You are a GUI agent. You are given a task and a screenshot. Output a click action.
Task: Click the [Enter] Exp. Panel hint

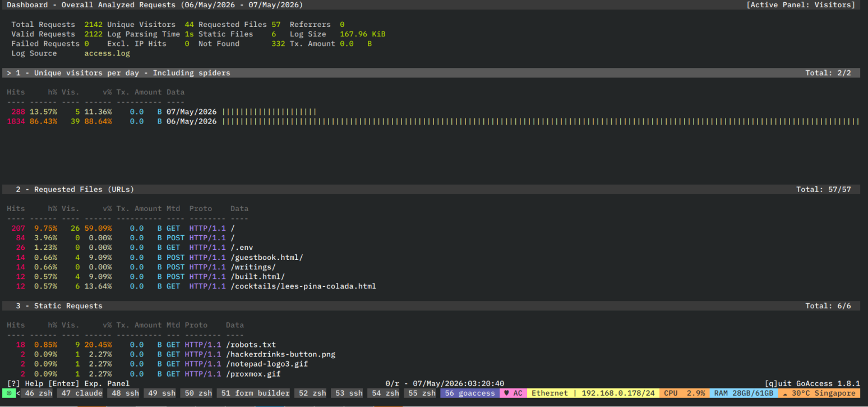point(89,383)
